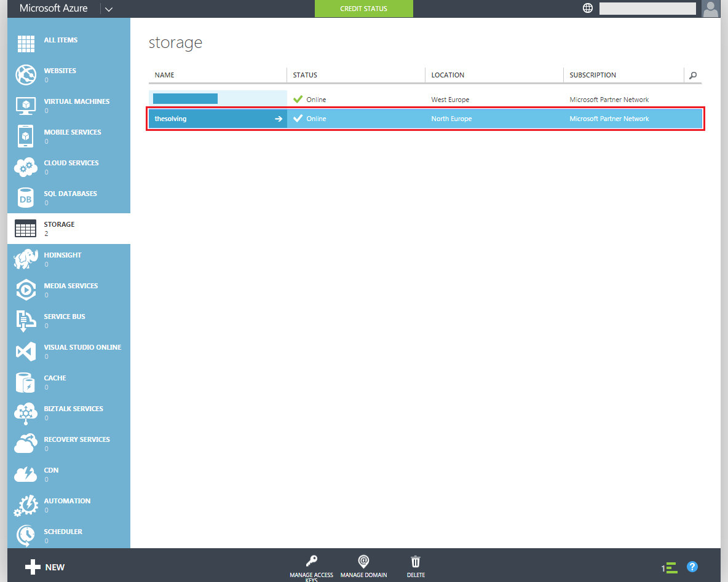Screen dimensions: 728x582
Task: Click the Manage Access Keys key icon
Action: pos(312,561)
